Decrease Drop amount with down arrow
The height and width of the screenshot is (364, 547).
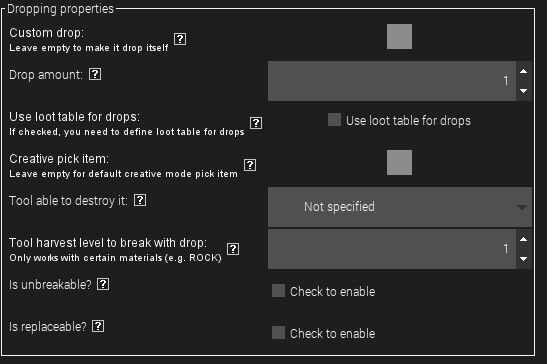pos(523,91)
